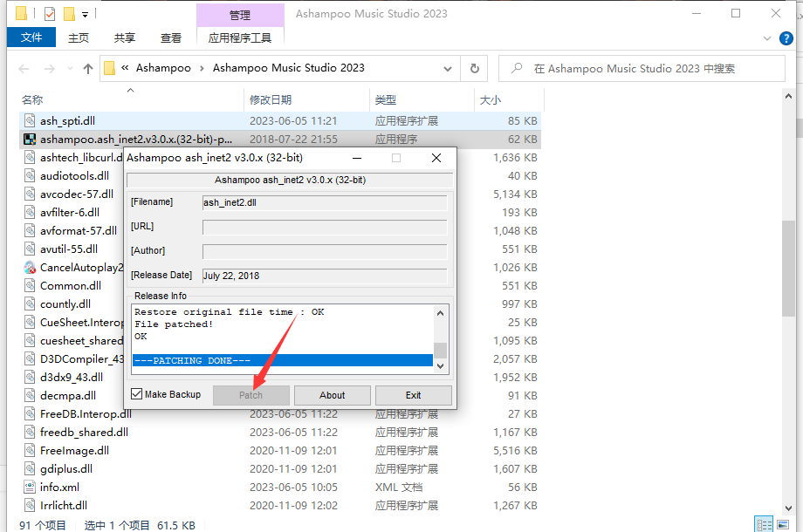Sort files by the 大小 column header
This screenshot has width=803, height=532.
coord(491,99)
